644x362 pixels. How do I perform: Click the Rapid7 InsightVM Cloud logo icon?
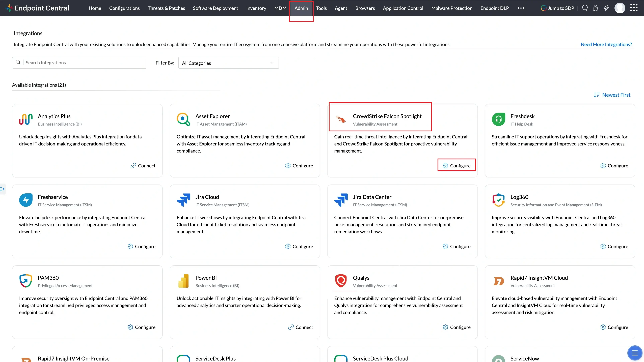[x=498, y=281]
